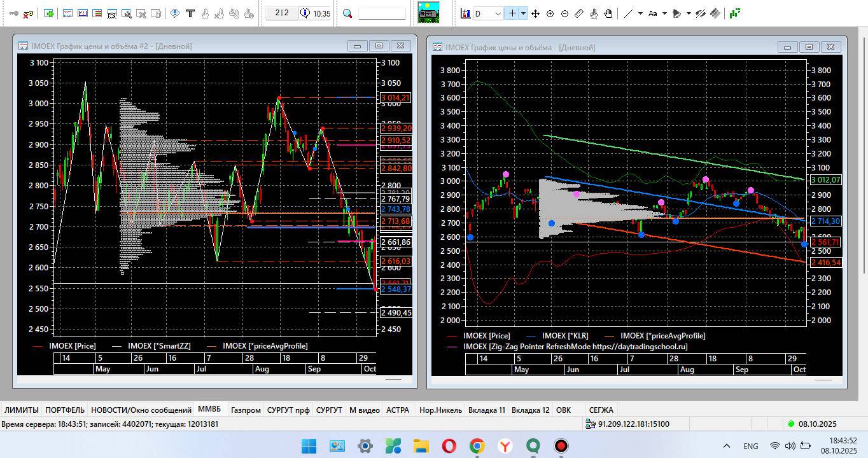
Task: Click the four-arrow move chart tool
Action: tap(535, 13)
